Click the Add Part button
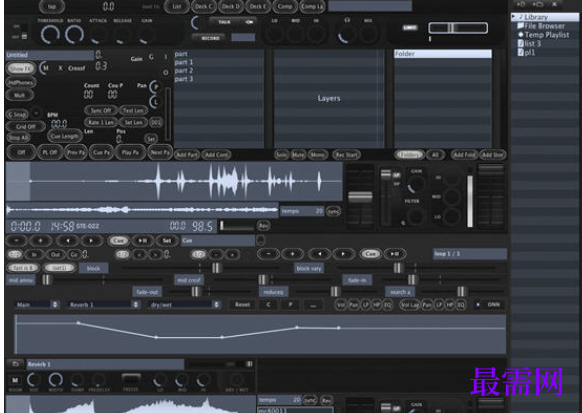This screenshot has width=582, height=413. 187,155
